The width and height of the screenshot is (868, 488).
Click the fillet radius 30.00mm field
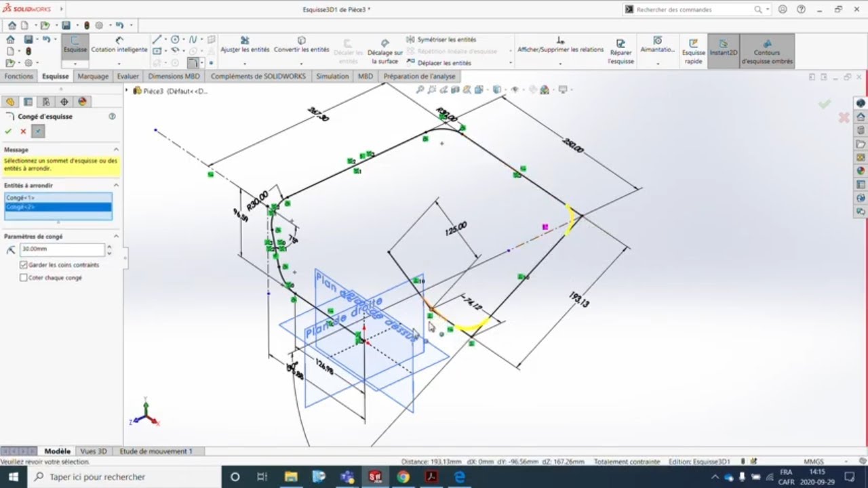click(62, 249)
